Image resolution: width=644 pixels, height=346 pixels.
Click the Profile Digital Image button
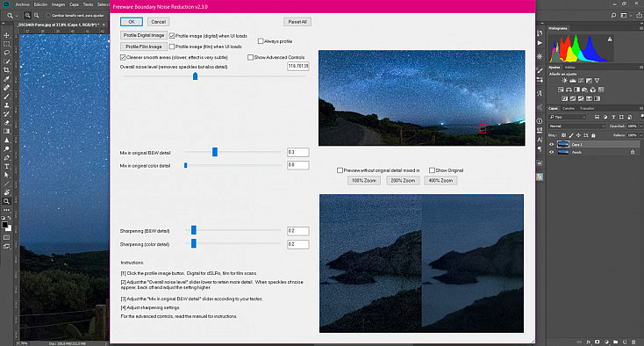point(144,35)
